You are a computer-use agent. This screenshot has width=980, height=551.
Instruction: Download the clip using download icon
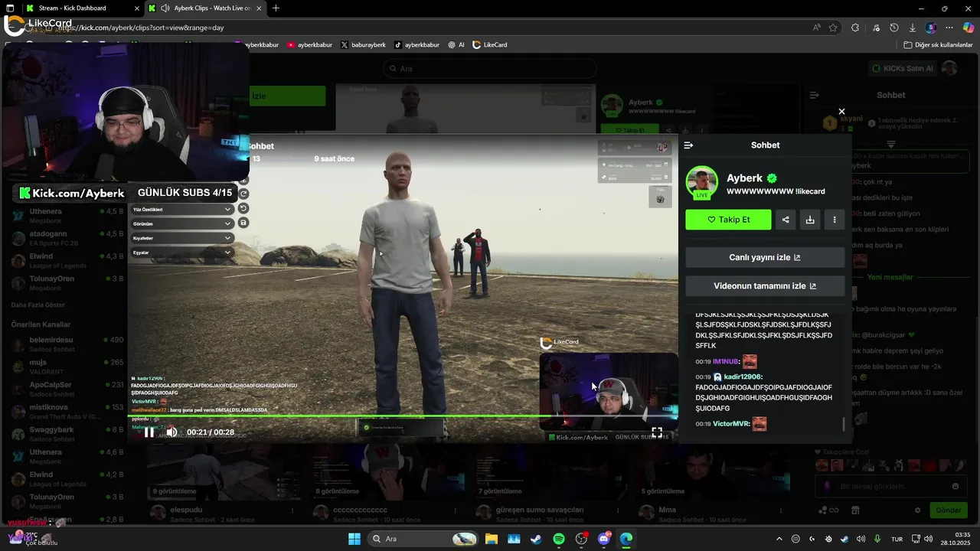point(810,220)
